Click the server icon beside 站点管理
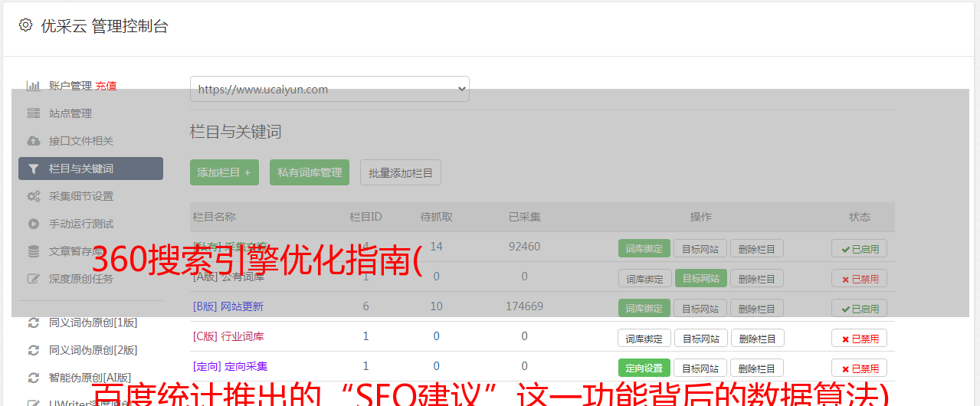980x406 pixels. [x=33, y=113]
